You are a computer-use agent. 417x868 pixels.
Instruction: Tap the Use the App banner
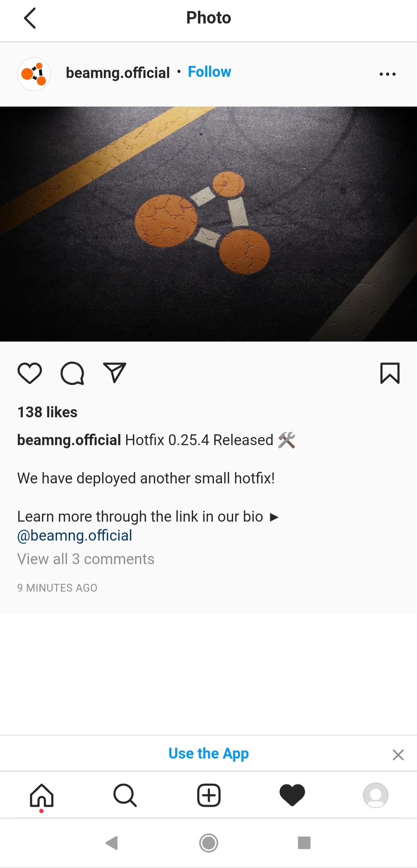point(208,754)
